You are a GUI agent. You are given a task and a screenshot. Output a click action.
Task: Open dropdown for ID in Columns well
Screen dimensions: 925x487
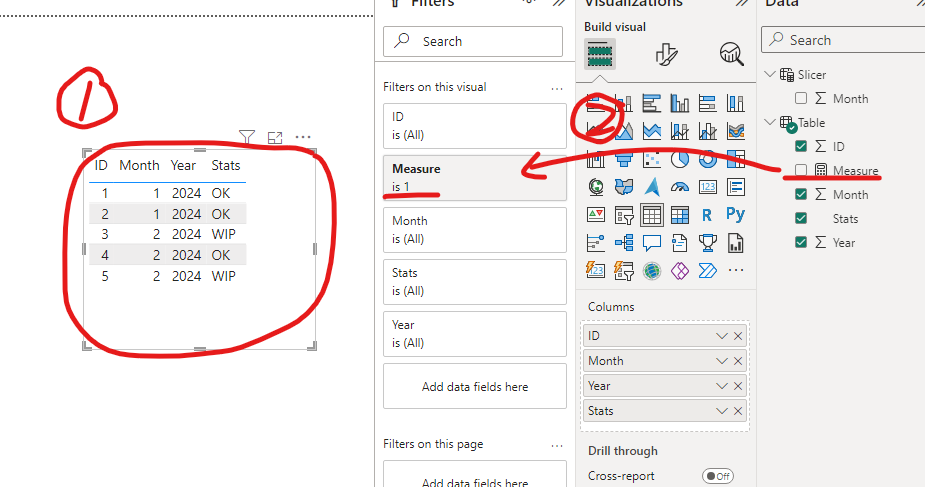pos(721,336)
